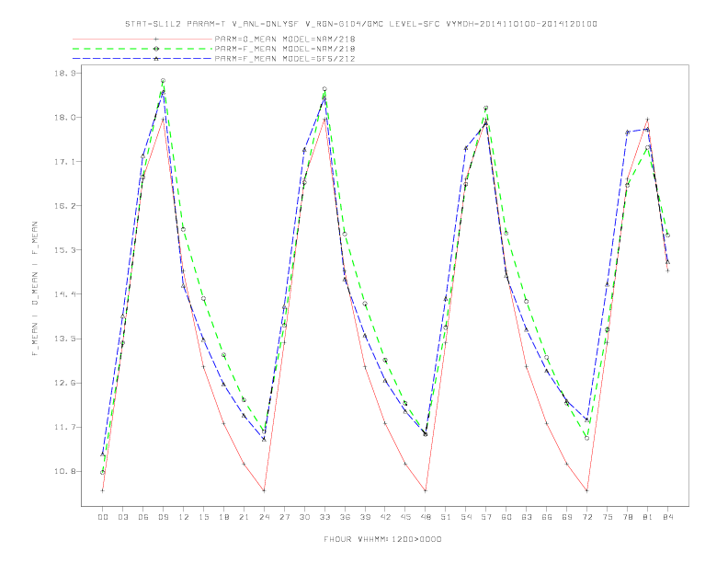
Task: Click the x-axis tick label 36
Action: pyautogui.click(x=345, y=517)
